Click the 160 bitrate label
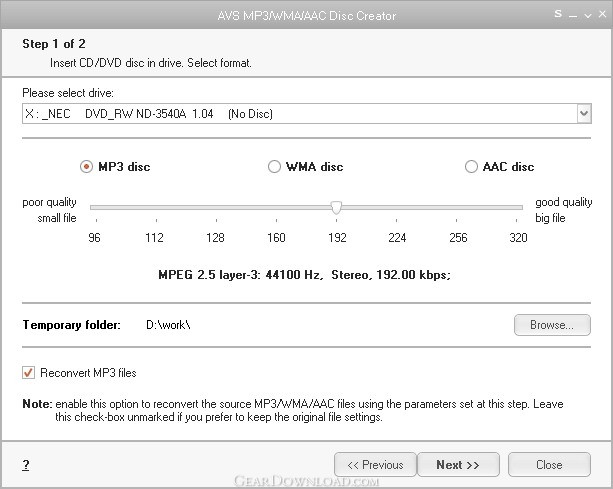Viewport: 613px width, 489px height. click(276, 238)
